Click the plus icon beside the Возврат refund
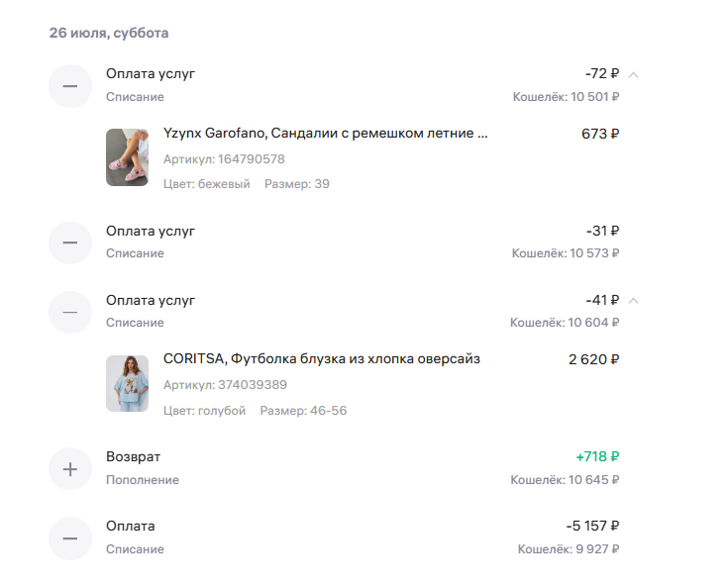 (70, 469)
